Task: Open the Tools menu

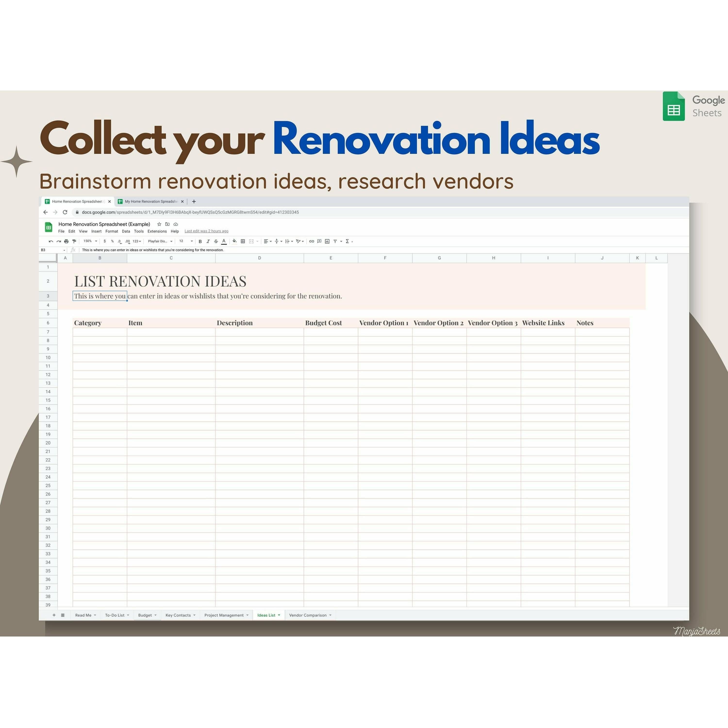Action: coord(139,231)
